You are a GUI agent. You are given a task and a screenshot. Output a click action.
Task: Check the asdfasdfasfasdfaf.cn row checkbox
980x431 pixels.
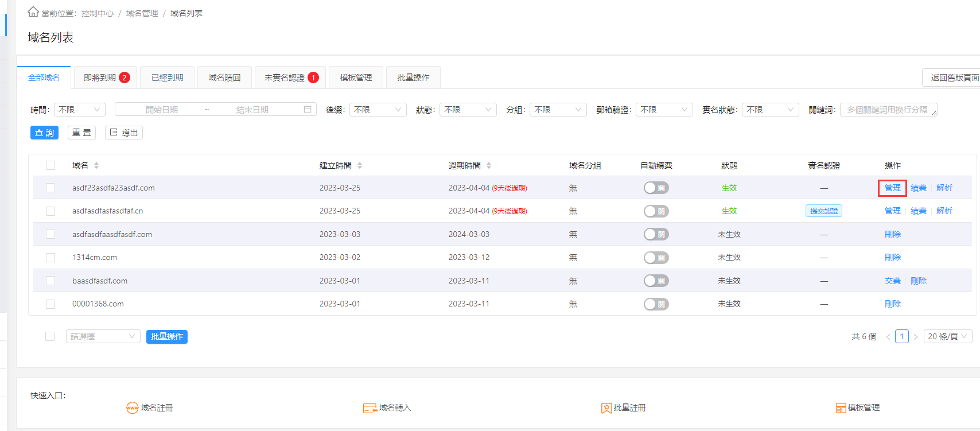pyautogui.click(x=50, y=211)
